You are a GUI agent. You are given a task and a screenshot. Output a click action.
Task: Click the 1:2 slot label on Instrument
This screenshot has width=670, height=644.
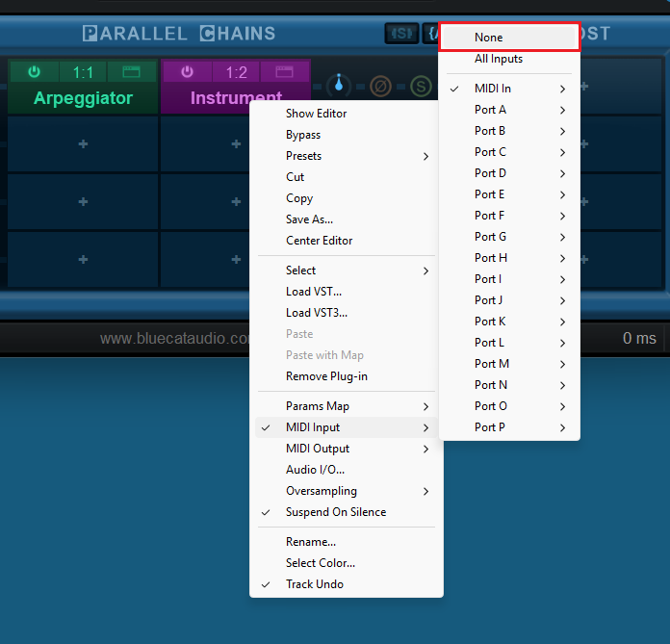pyautogui.click(x=236, y=72)
